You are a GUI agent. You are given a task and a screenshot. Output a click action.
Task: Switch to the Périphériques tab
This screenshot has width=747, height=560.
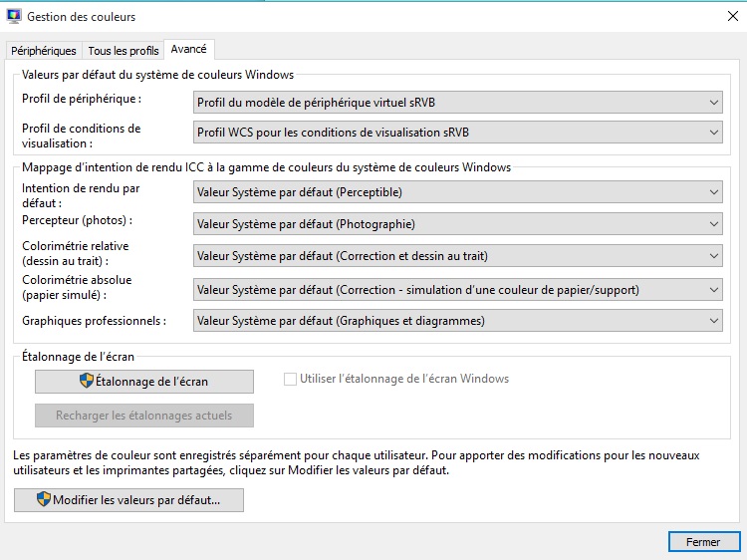pos(43,51)
